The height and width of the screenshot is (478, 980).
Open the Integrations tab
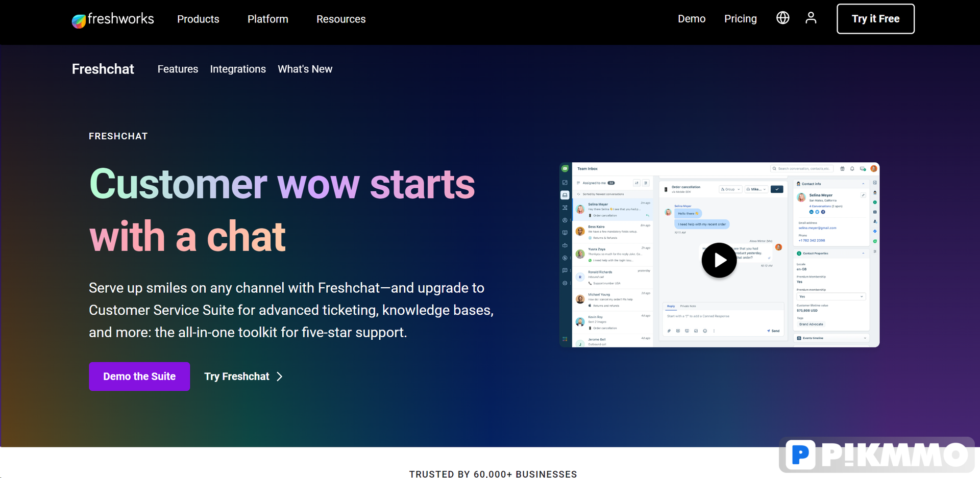click(x=238, y=69)
